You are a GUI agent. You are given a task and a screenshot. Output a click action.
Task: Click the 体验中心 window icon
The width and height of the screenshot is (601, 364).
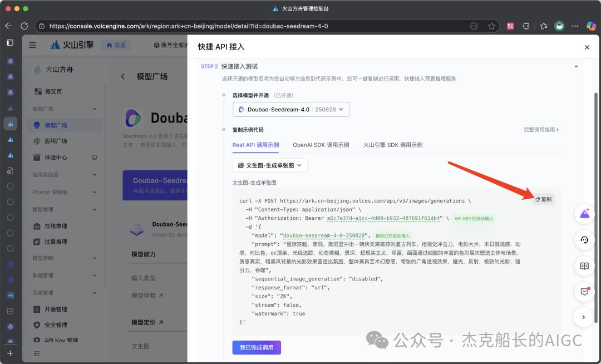(x=94, y=158)
